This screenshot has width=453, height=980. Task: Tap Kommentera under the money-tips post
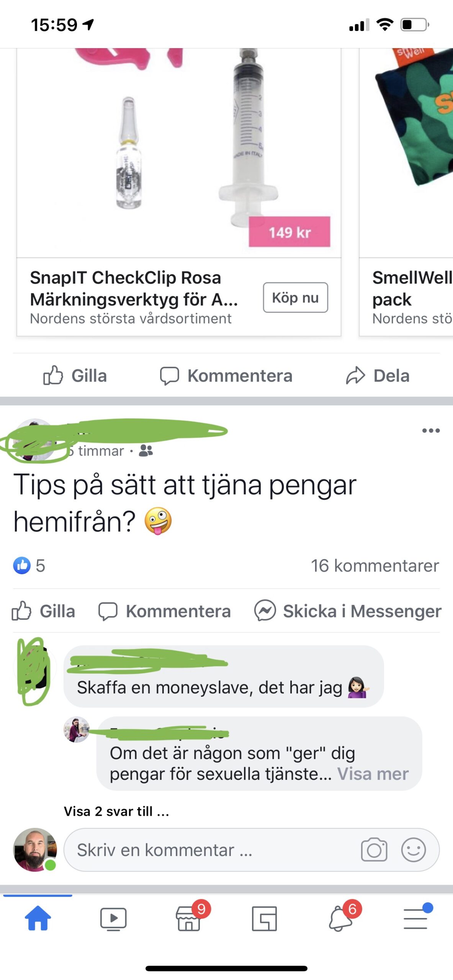pos(165,611)
